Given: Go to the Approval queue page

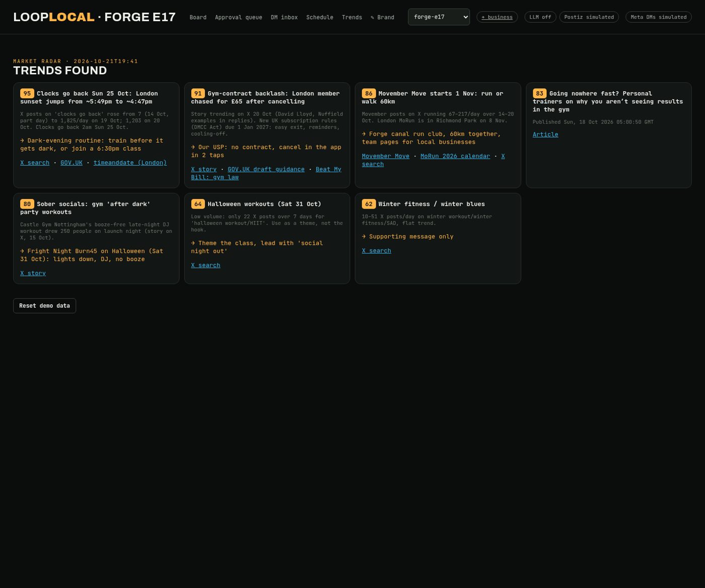Looking at the screenshot, I should point(239,17).
